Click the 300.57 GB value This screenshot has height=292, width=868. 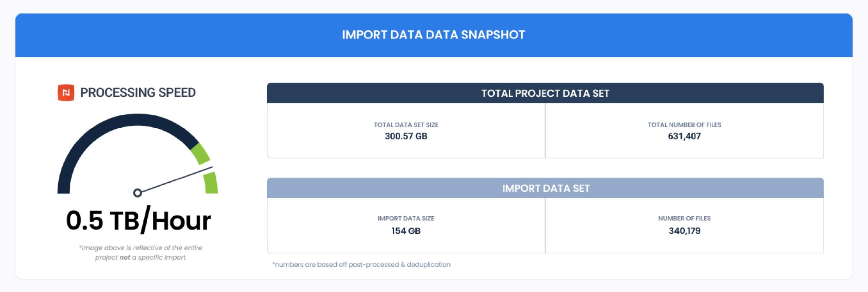406,136
